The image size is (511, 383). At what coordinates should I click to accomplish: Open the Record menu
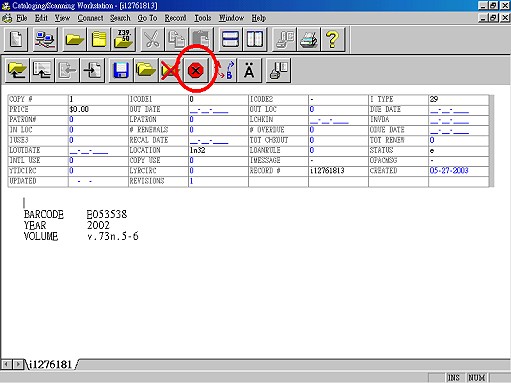point(175,18)
